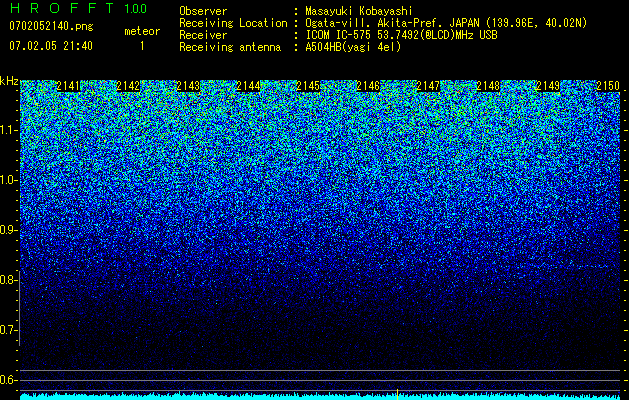This screenshot has height=400, width=629.
Task: Click the Receiver label
Action: point(203,35)
